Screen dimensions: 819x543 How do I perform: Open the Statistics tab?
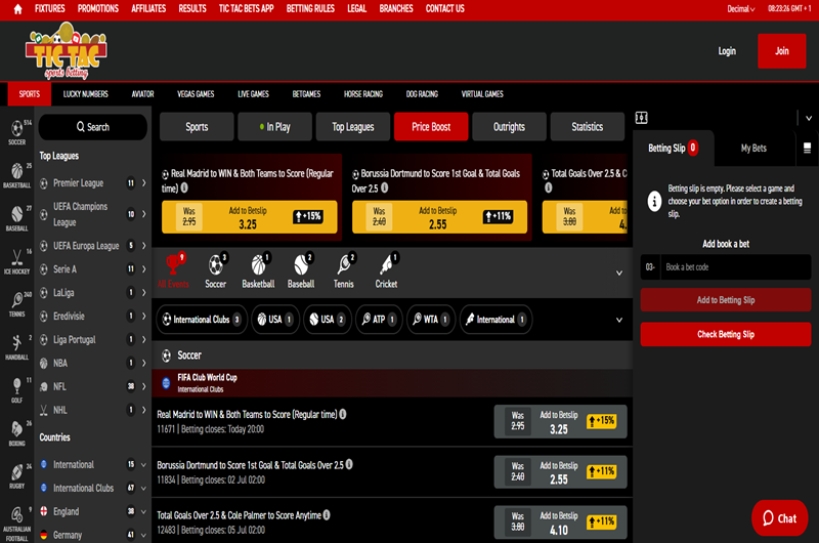(587, 127)
